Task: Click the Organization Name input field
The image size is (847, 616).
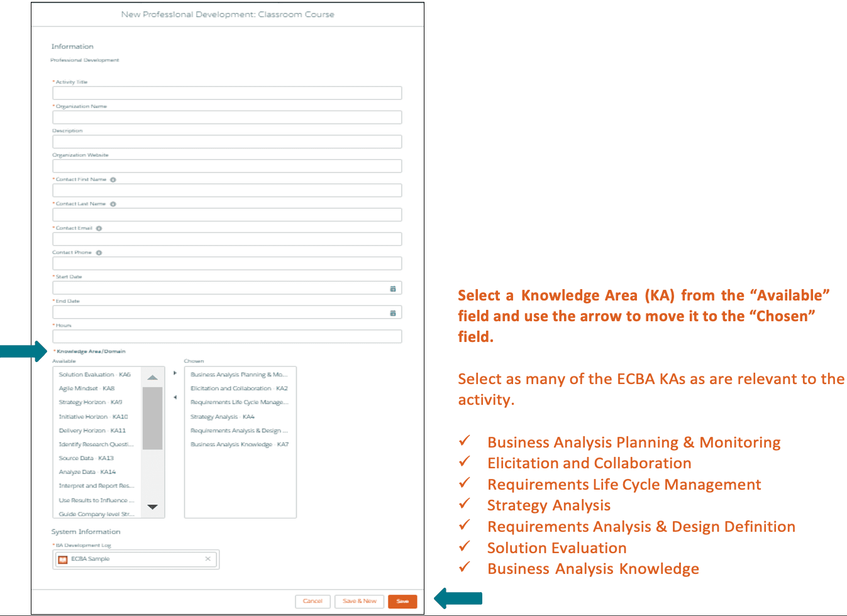Action: pos(227,118)
